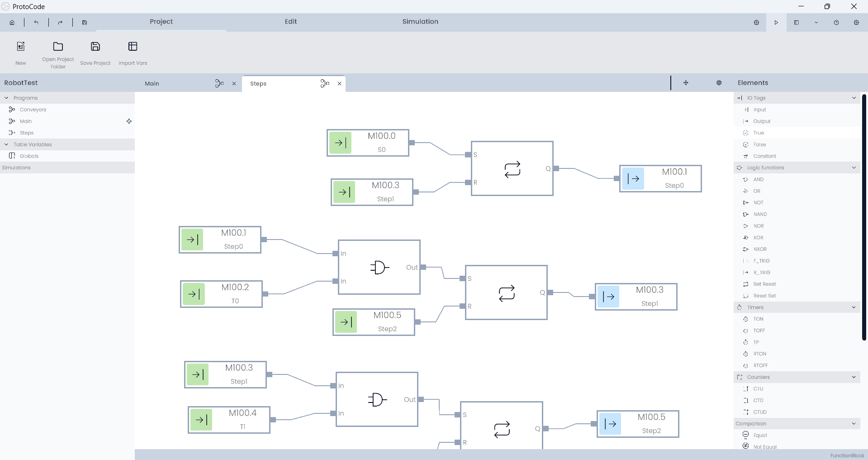Choose the Equal comparison element
Viewport: 868px width, 460px height.
[x=797, y=435]
